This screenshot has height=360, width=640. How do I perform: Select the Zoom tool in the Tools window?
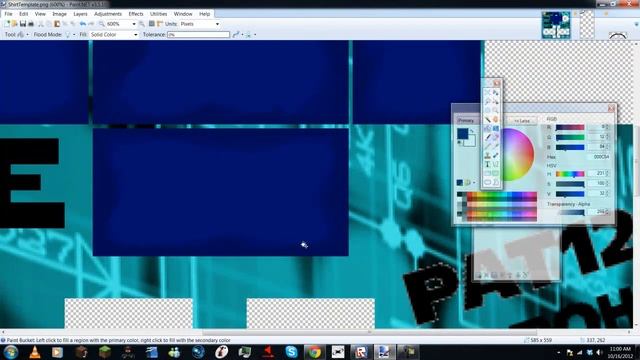[496, 109]
